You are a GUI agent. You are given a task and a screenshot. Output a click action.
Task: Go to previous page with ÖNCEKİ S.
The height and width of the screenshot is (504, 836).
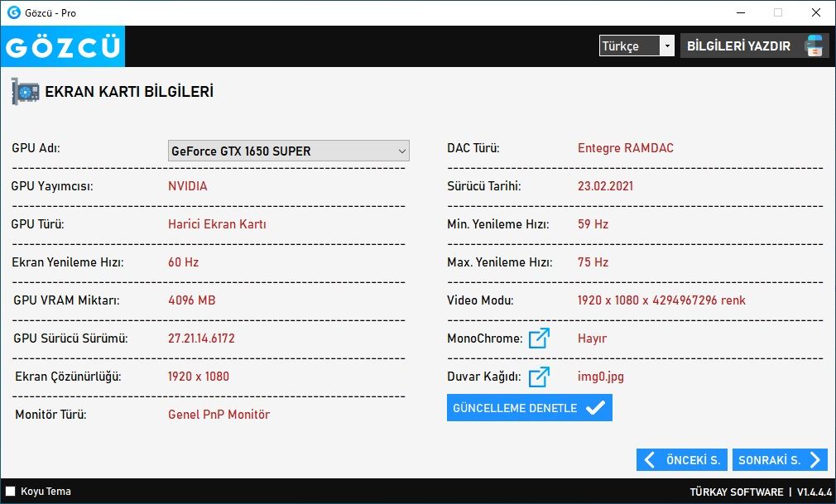point(681,460)
